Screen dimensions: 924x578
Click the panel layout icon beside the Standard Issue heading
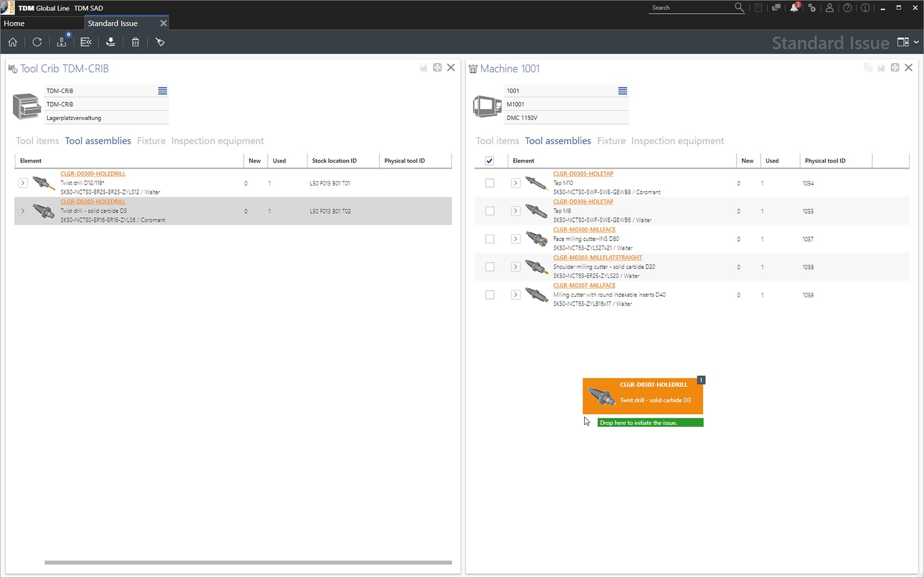(x=903, y=42)
